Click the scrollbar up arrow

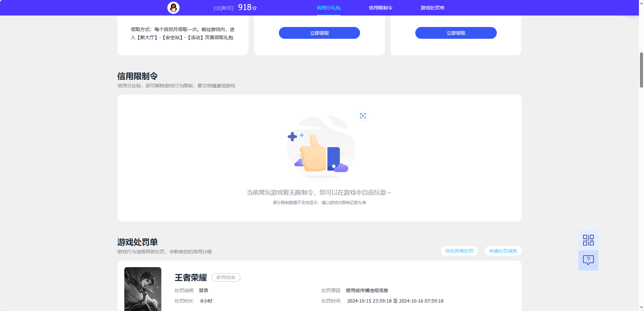641,2
